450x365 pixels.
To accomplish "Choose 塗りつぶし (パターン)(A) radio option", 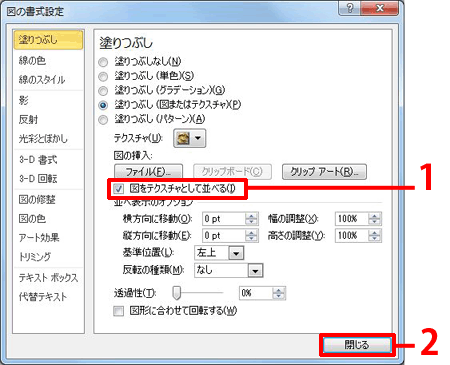I will (x=103, y=119).
